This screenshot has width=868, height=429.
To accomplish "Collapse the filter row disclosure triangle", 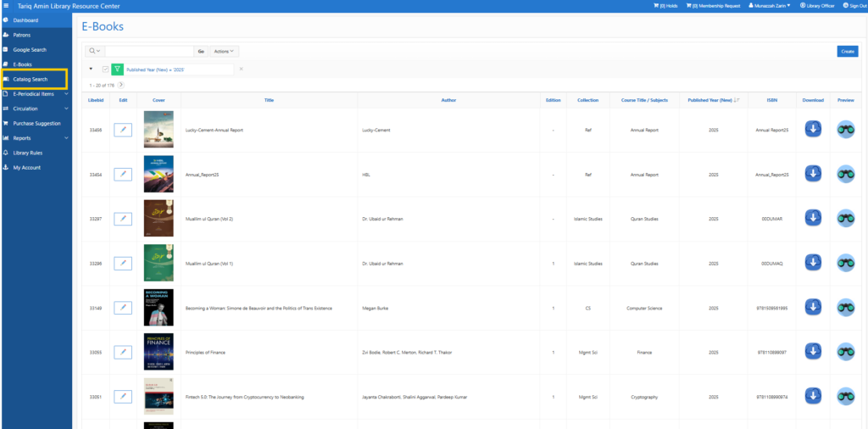I will (x=91, y=69).
